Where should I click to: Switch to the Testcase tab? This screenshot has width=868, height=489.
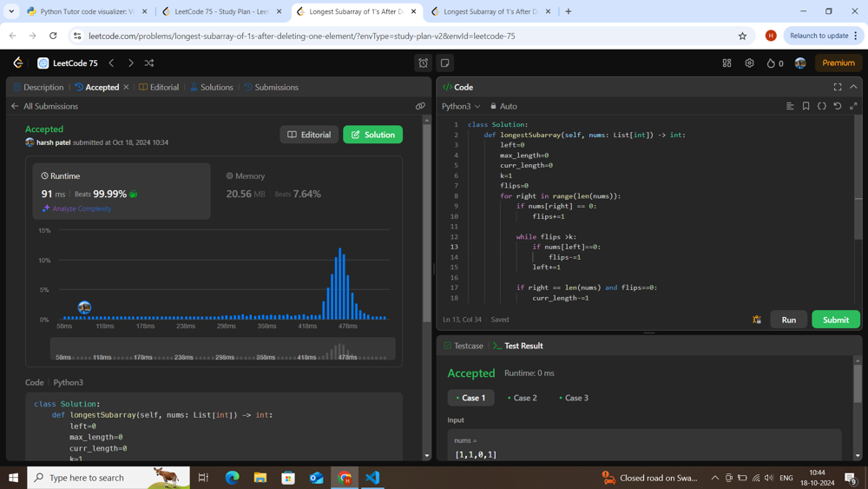(x=464, y=346)
